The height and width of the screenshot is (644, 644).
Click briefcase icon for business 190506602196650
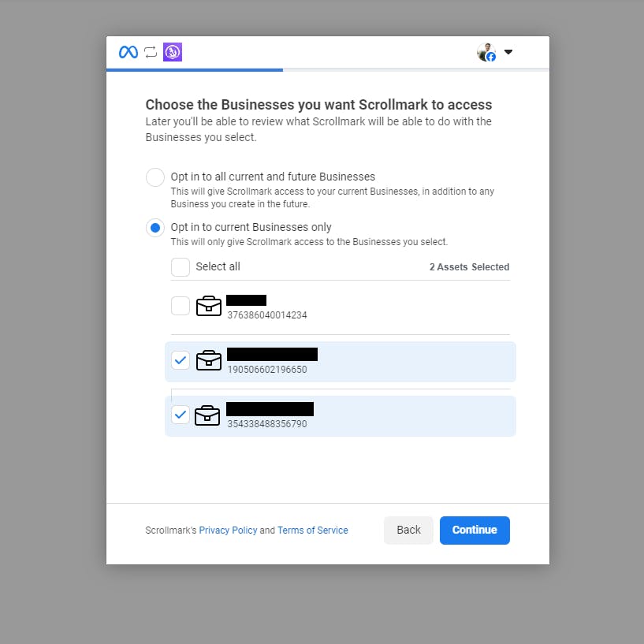click(209, 360)
